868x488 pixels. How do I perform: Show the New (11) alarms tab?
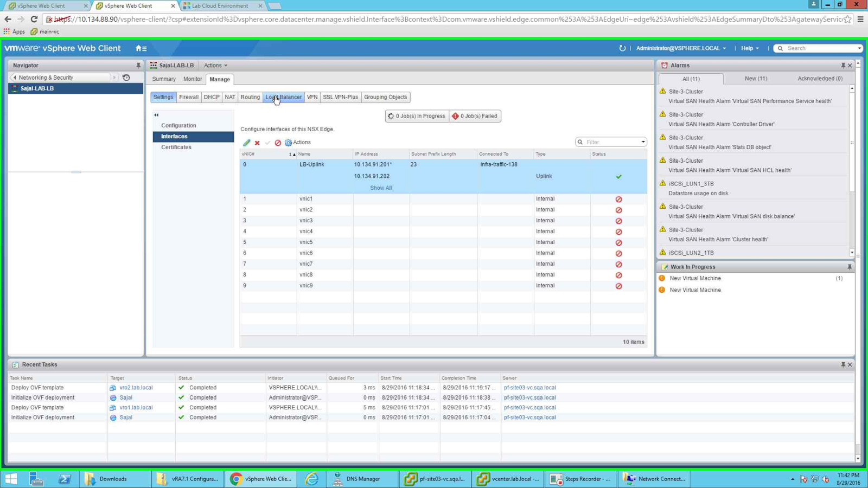[756, 79]
